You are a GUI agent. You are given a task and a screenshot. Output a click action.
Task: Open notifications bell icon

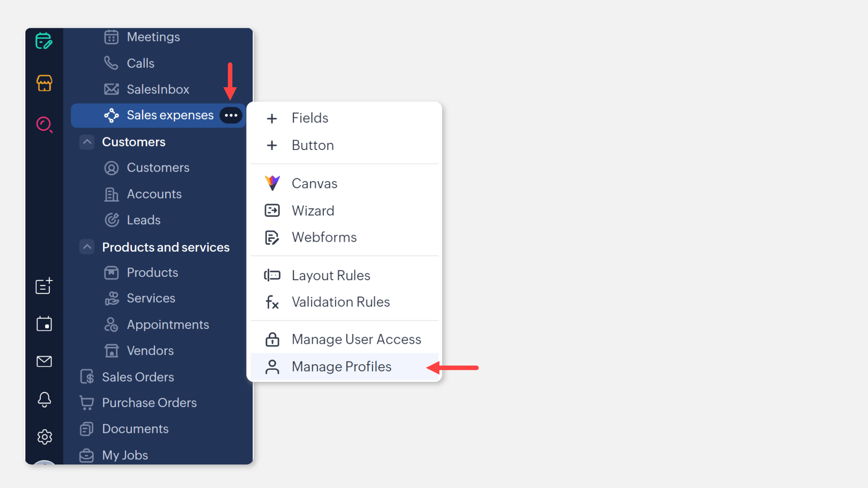click(44, 399)
